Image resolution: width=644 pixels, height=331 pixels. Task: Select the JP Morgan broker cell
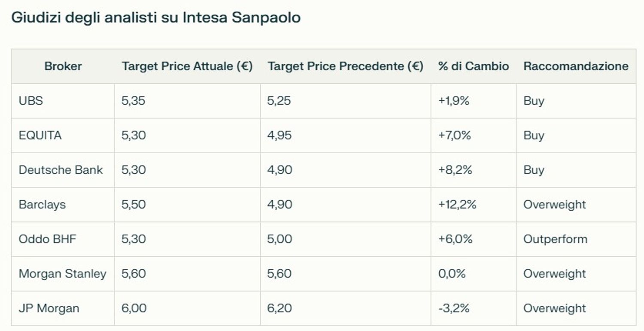click(49, 308)
